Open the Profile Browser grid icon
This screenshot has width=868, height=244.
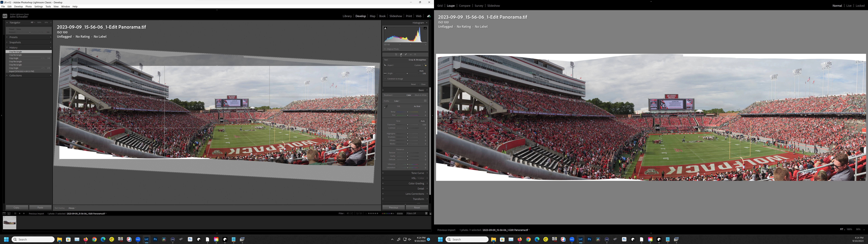pos(425,101)
